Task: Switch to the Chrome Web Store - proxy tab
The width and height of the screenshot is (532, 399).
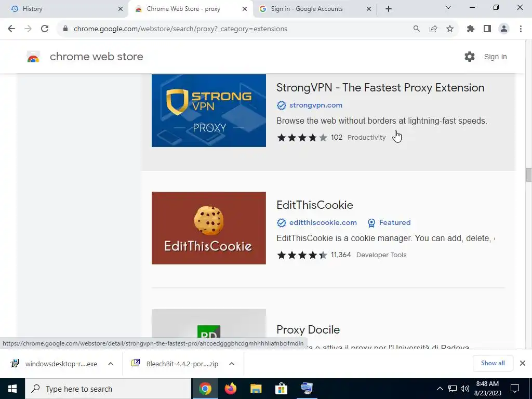Action: [x=190, y=9]
